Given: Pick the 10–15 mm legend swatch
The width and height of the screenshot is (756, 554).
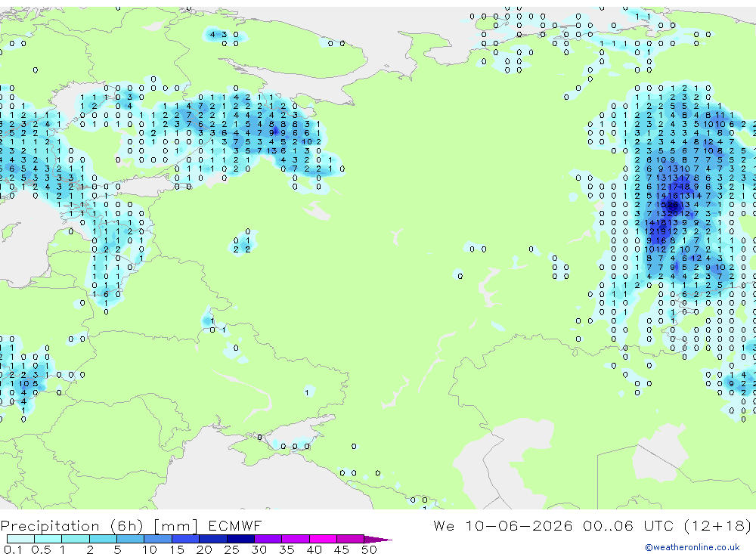Looking at the screenshot, I should tap(158, 539).
